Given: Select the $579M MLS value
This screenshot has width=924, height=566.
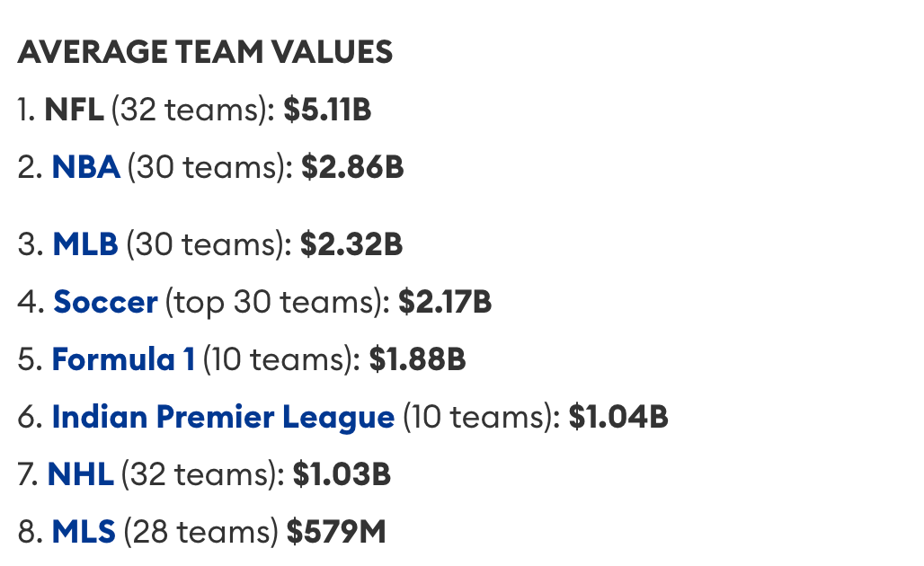Looking at the screenshot, I should pos(336,532).
